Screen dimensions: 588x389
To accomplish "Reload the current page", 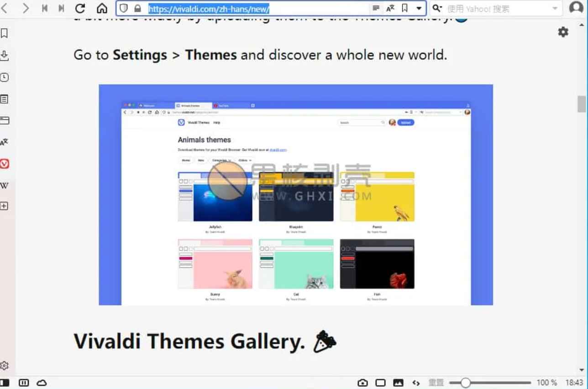I will tap(80, 8).
